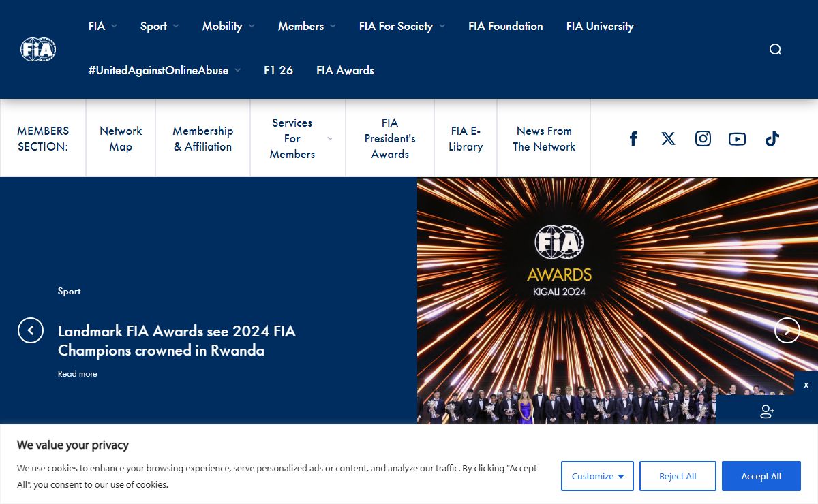Open Services For Members link

(292, 138)
